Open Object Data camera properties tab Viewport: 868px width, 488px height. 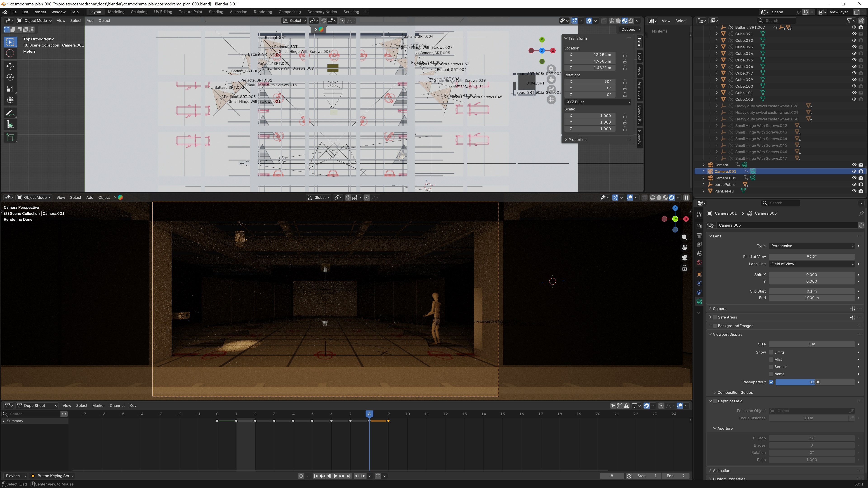(699, 301)
